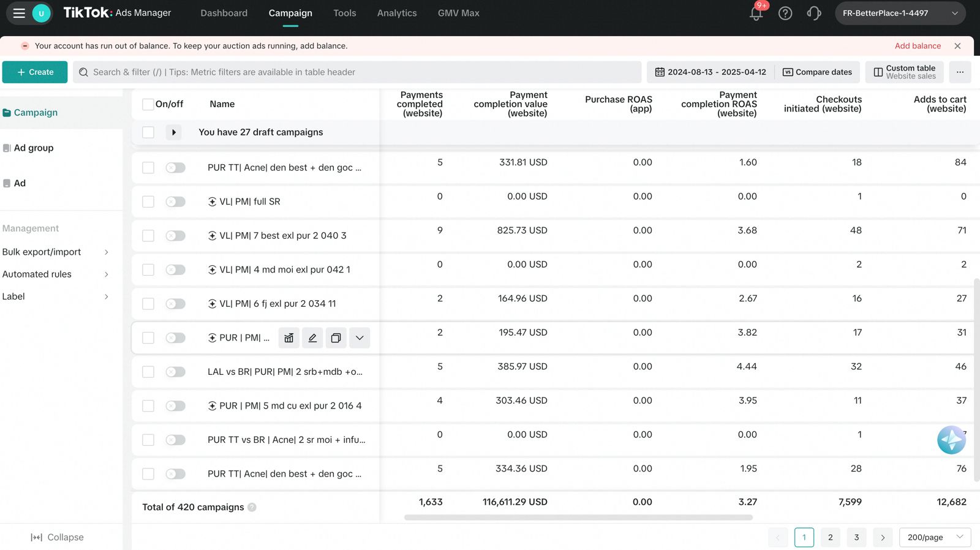Open the 200/page rows dropdown
The image size is (980, 550).
[x=935, y=537]
